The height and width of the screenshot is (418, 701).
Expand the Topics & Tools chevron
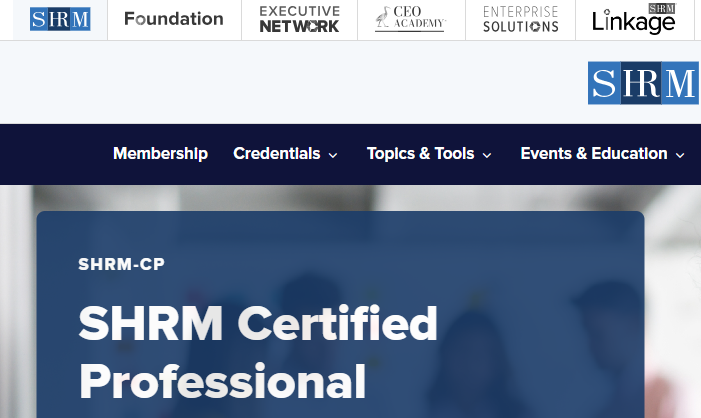click(x=487, y=156)
